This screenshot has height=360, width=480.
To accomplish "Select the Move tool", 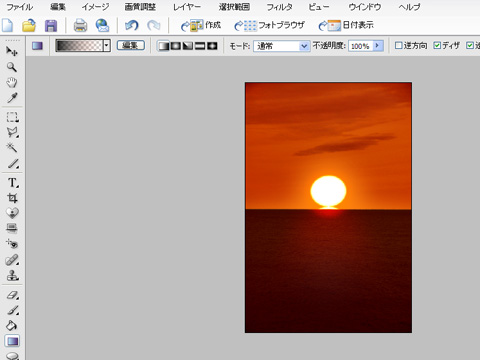I will [12, 51].
